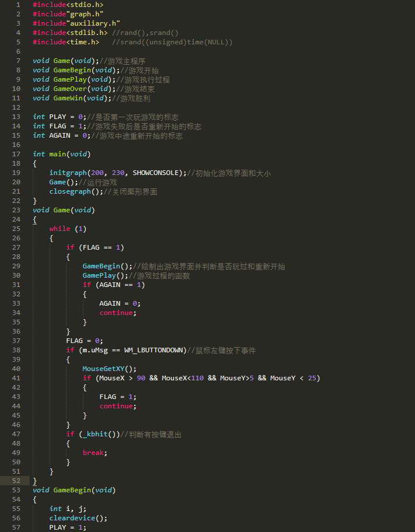Click the number 200 in initgraph
Screen dimensions: 415x532
click(97, 173)
